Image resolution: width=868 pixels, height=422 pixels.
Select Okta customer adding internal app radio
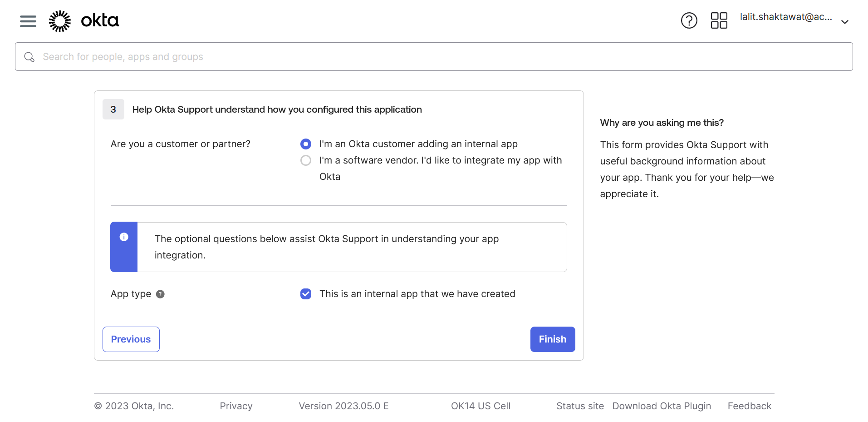pos(306,144)
